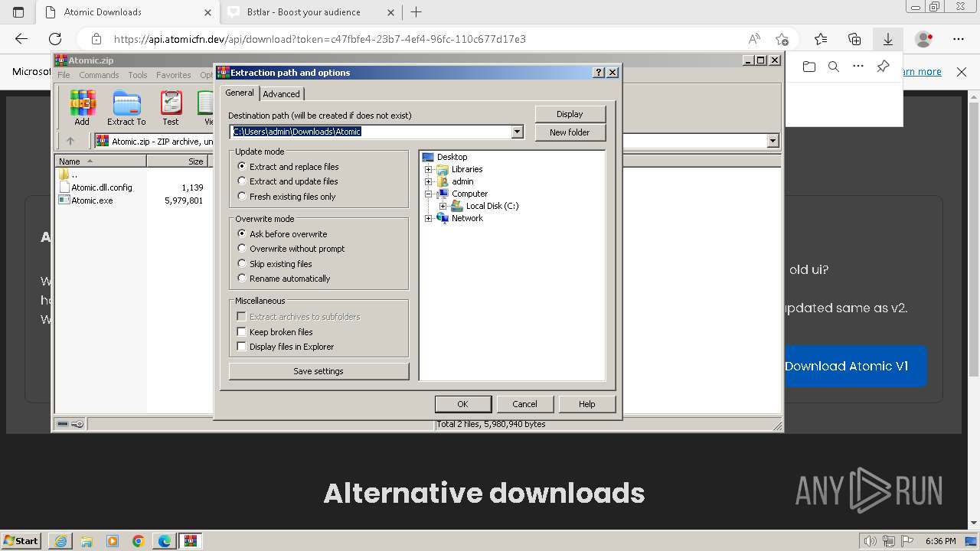980x551 pixels.
Task: Click browser back arrow button
Action: coord(21,39)
